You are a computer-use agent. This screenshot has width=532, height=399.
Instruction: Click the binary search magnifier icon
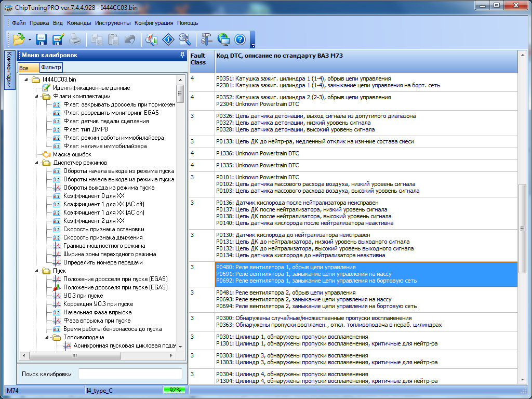point(184,39)
